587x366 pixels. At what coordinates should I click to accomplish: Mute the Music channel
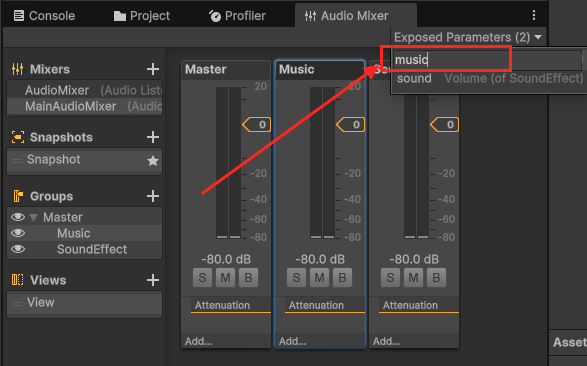[319, 278]
